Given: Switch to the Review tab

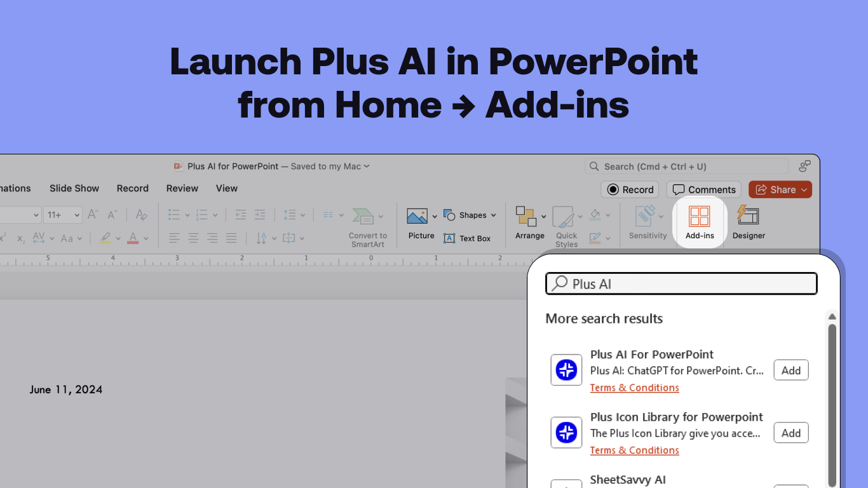Looking at the screenshot, I should click(x=182, y=188).
